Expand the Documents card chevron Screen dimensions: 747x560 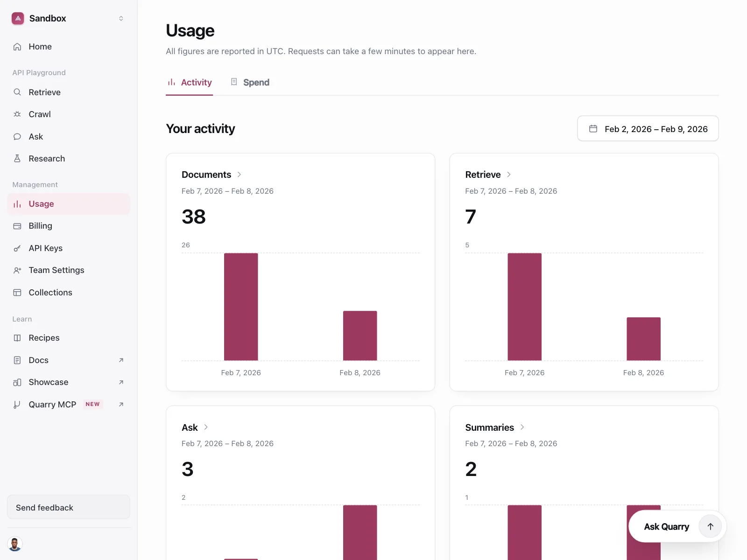[239, 175]
